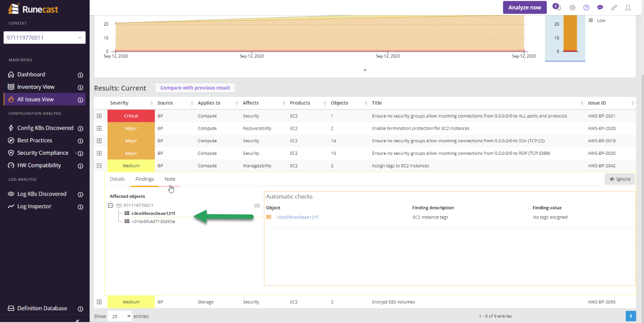This screenshot has width=644, height=323.
Task: Open the chat feedback icon
Action: tap(600, 8)
